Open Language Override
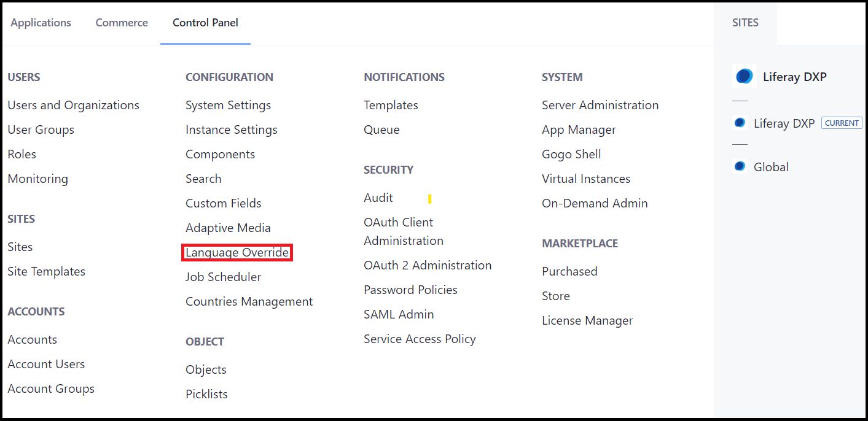The height and width of the screenshot is (421, 868). 237,252
